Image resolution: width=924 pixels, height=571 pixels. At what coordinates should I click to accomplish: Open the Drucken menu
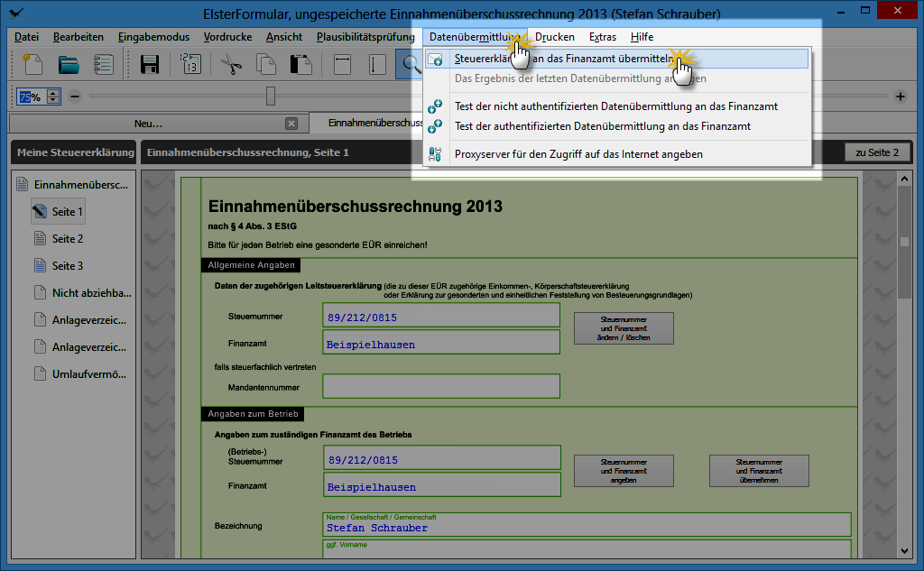[555, 37]
